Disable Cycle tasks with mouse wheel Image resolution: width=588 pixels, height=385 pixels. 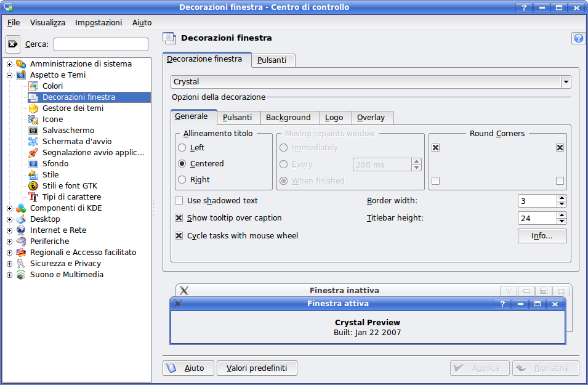pyautogui.click(x=179, y=236)
